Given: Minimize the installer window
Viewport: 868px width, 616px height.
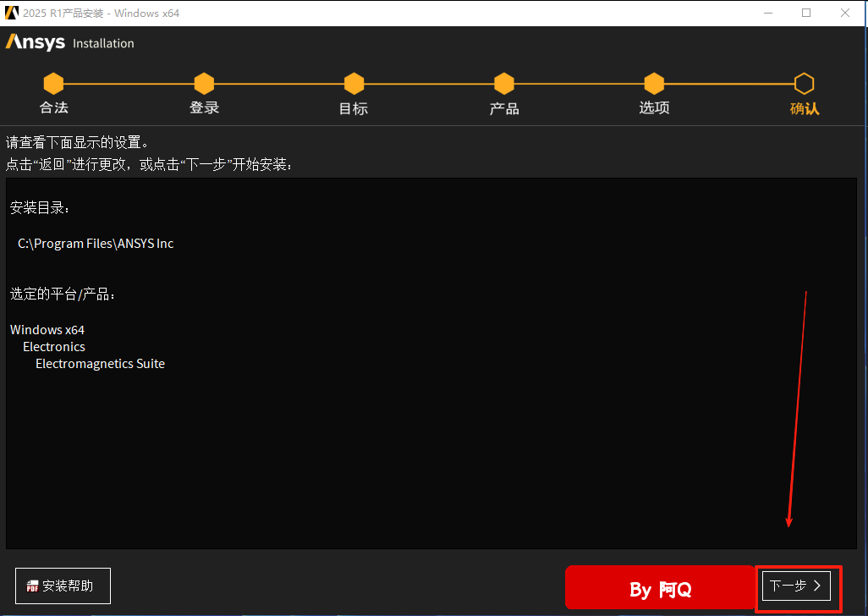Looking at the screenshot, I should [768, 13].
